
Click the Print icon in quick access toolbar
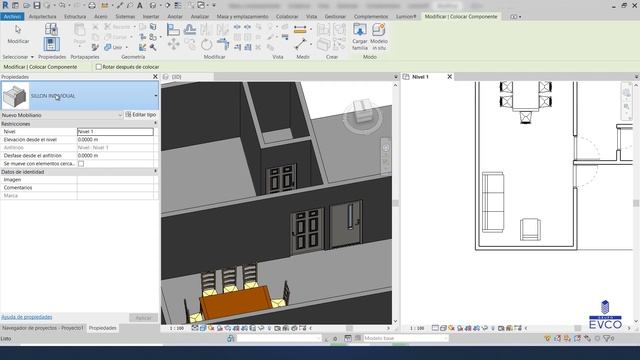click(92, 5)
